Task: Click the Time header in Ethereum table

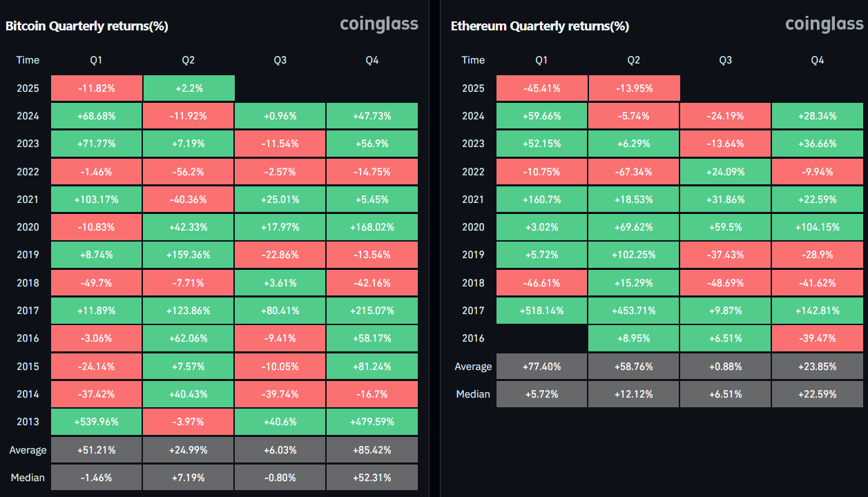Action: click(473, 60)
